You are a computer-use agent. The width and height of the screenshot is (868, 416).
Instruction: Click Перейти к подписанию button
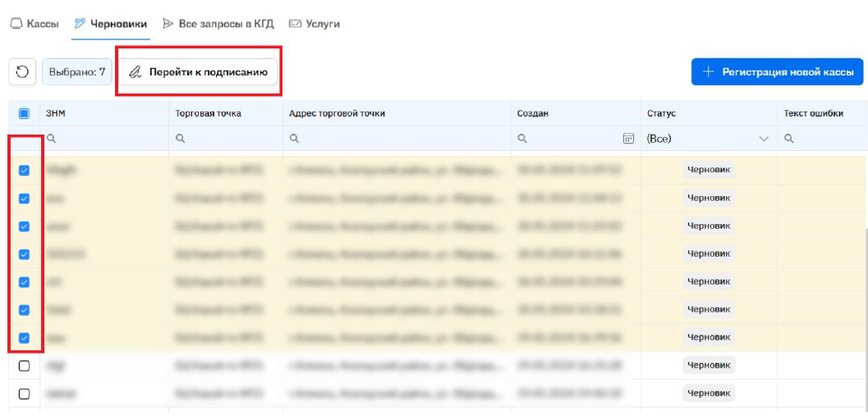click(199, 72)
